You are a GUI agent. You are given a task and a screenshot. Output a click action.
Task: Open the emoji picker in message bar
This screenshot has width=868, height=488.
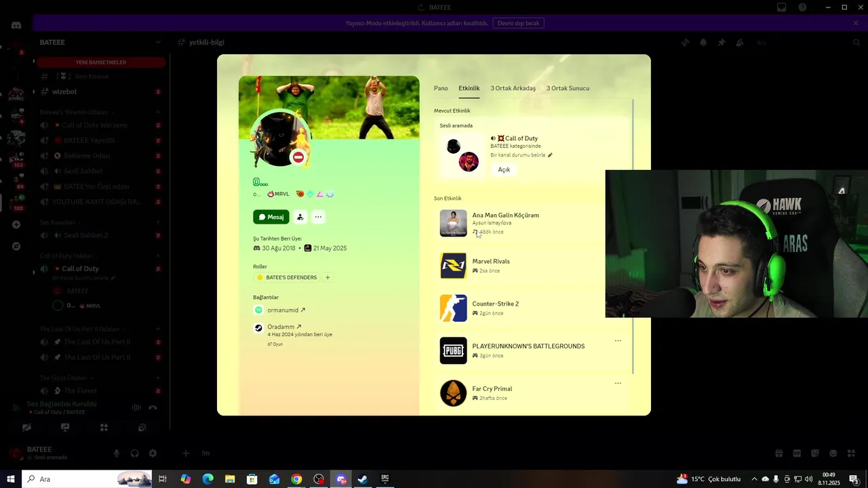[x=833, y=453]
